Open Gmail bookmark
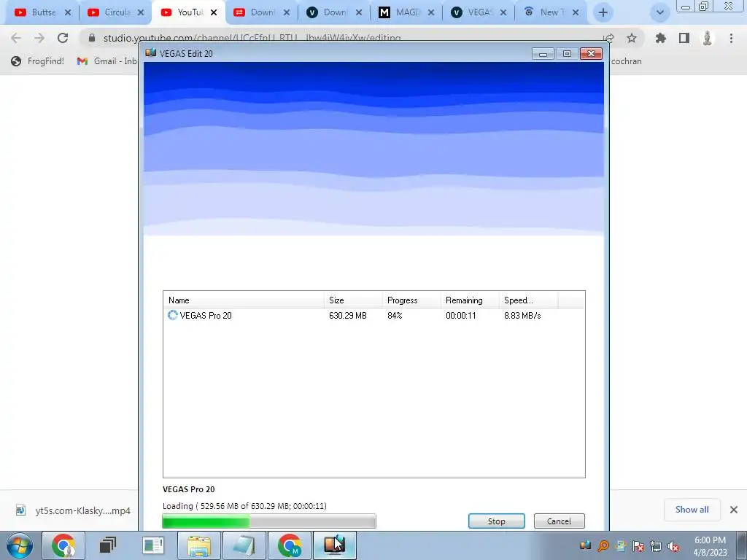The width and height of the screenshot is (747, 560). tap(107, 61)
